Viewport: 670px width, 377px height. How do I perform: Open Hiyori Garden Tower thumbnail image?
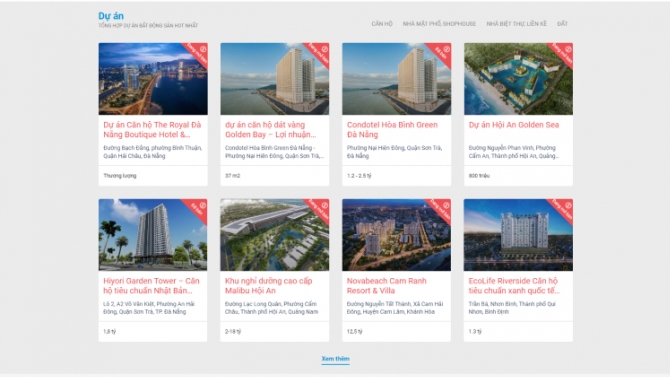[153, 235]
